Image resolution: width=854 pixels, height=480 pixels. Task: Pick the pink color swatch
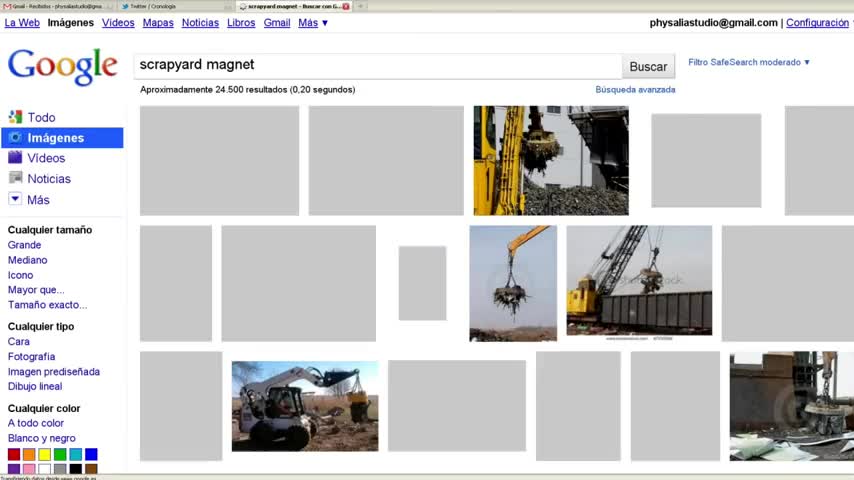[29, 469]
